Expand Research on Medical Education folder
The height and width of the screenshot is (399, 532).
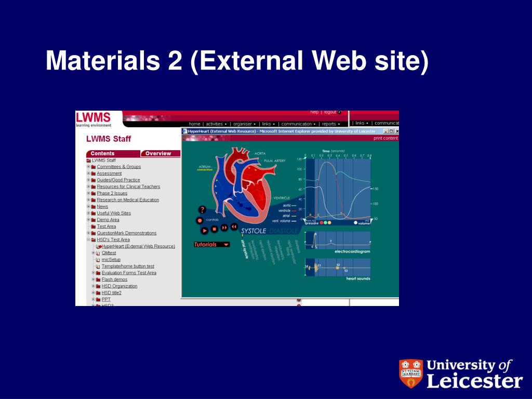point(88,200)
